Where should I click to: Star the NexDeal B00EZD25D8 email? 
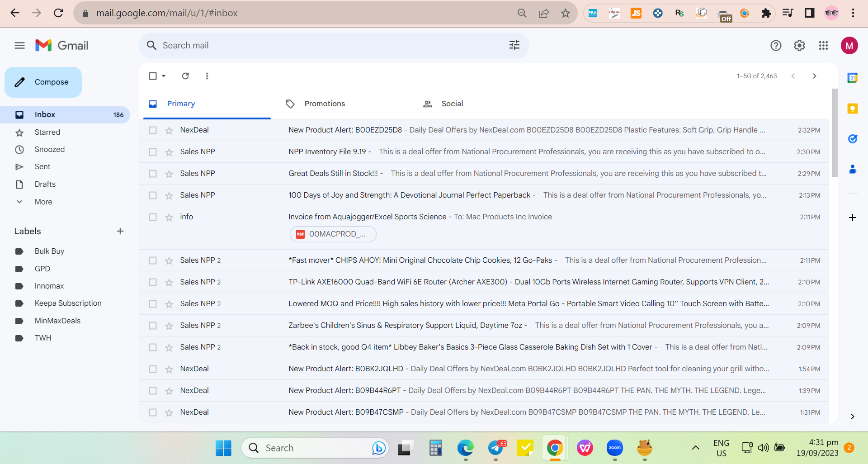point(169,130)
